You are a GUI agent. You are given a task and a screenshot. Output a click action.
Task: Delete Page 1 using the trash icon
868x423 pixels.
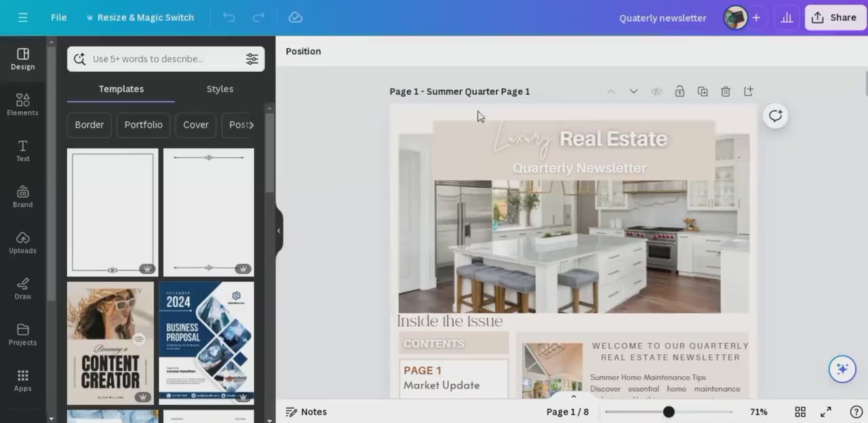726,91
